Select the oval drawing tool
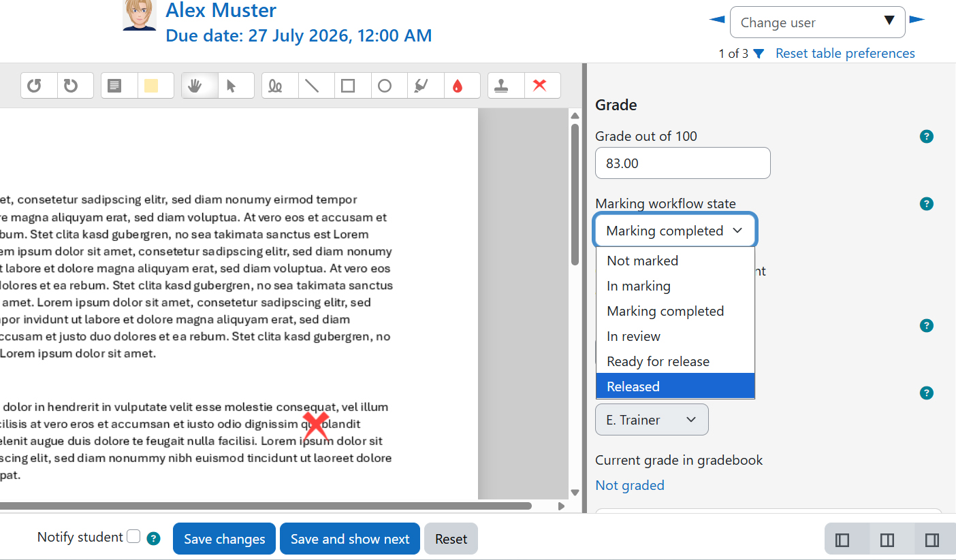Image resolution: width=956 pixels, height=560 pixels. point(389,86)
